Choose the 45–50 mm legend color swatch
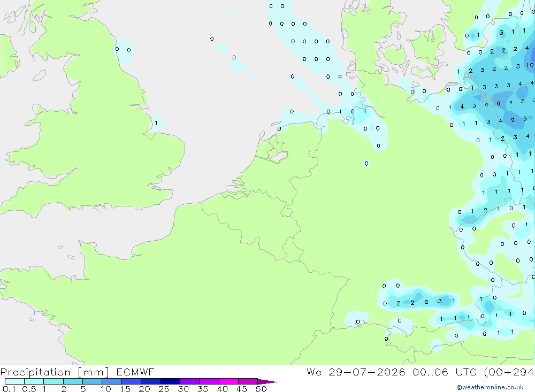This screenshot has width=535, height=392. click(x=248, y=381)
